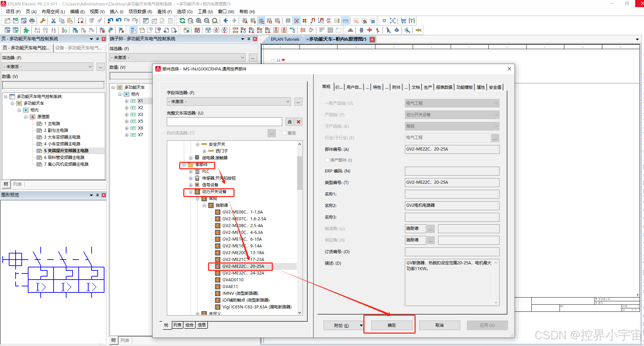
Task: Click the 订货编号 input field
Action: click(x=452, y=252)
